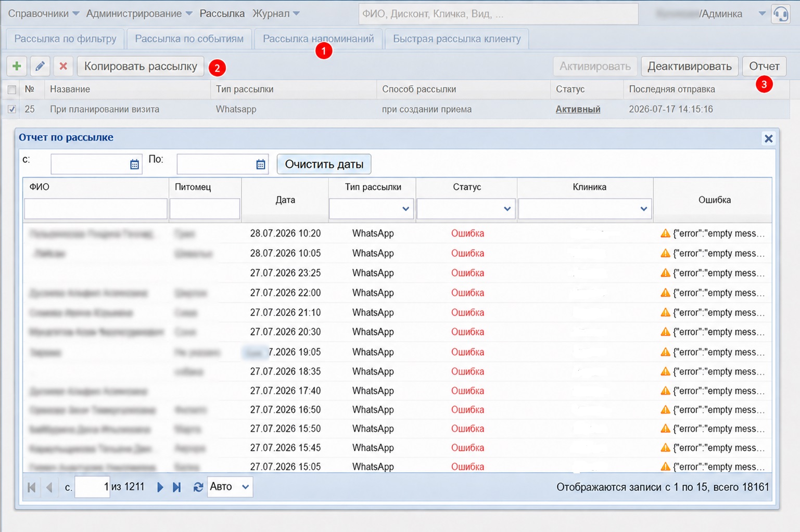Toggle the select-all checkbox in table header
Image resolution: width=800 pixels, height=532 pixels.
coord(11,89)
